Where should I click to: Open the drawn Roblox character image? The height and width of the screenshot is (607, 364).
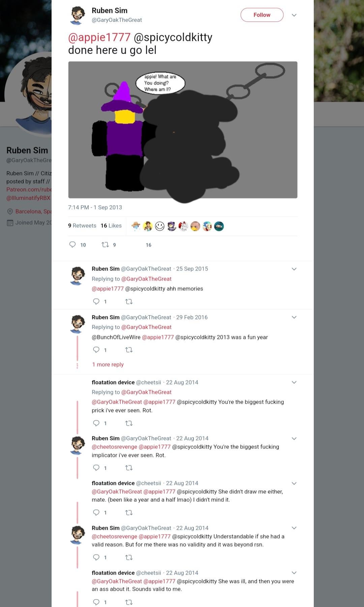coord(183,130)
